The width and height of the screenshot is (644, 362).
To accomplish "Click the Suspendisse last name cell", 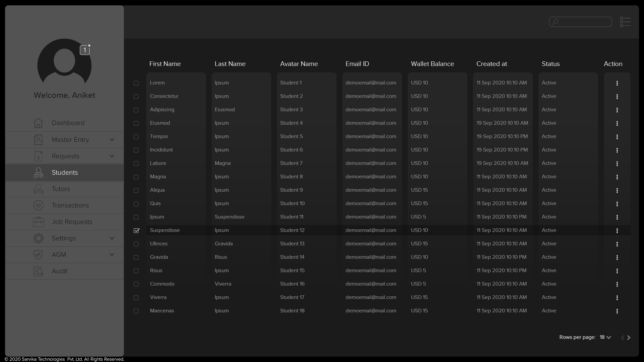I will point(229,217).
